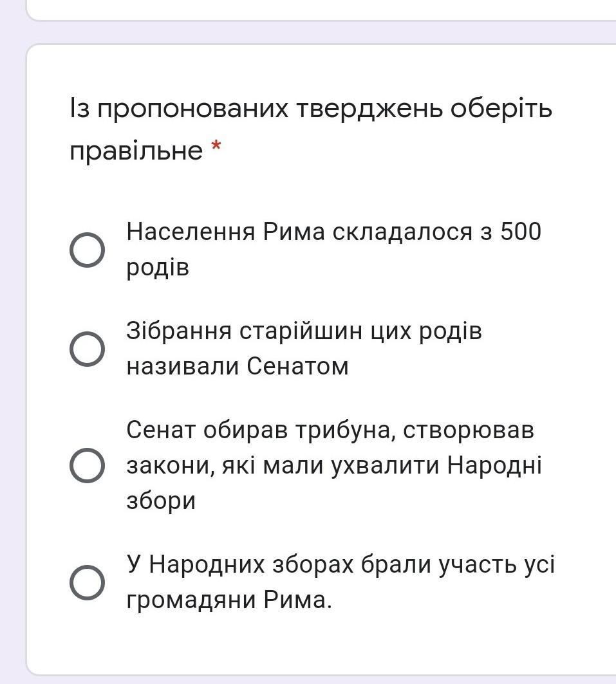Click the purple background below the question card
Image resolution: width=616 pixels, height=684 pixels.
(x=322, y=679)
